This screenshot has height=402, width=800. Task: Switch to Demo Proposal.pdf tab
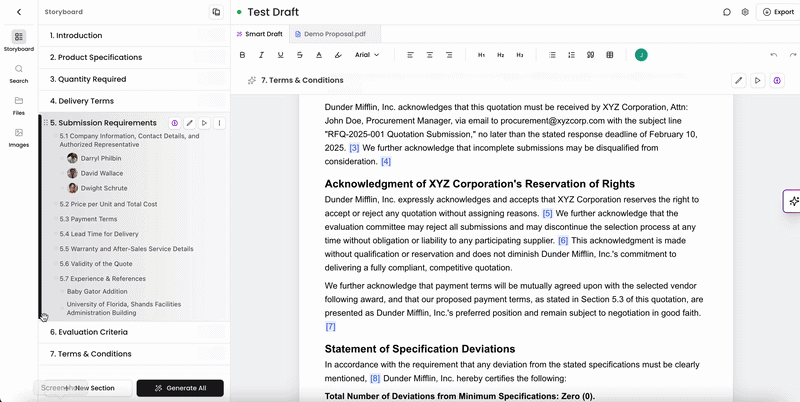[335, 34]
